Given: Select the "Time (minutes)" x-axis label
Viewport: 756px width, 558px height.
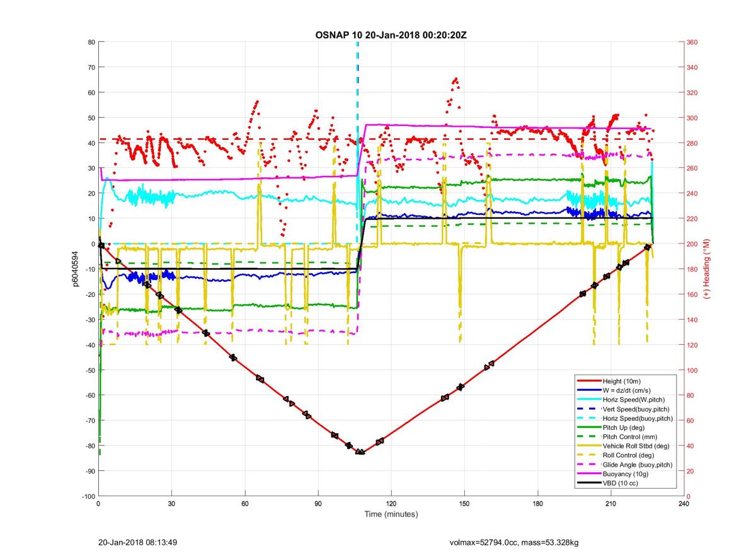Looking at the screenshot, I should (391, 514).
